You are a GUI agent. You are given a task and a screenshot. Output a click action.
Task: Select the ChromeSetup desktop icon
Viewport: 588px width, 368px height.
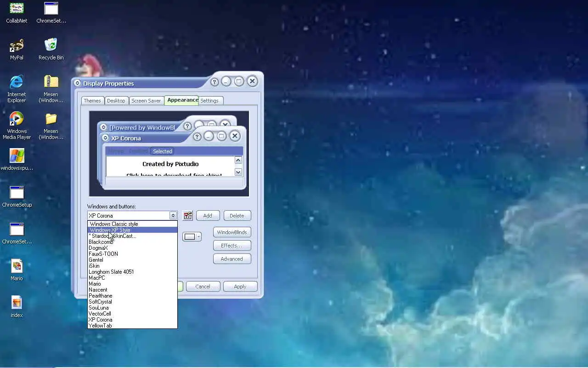(17, 197)
